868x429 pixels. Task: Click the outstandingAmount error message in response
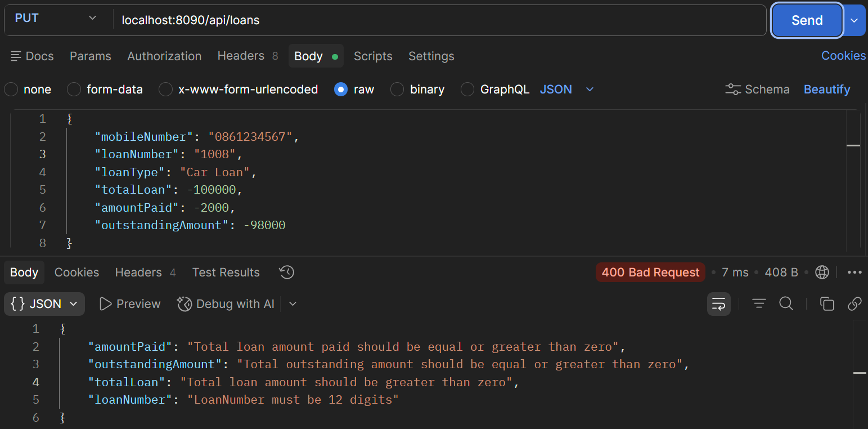[460, 364]
